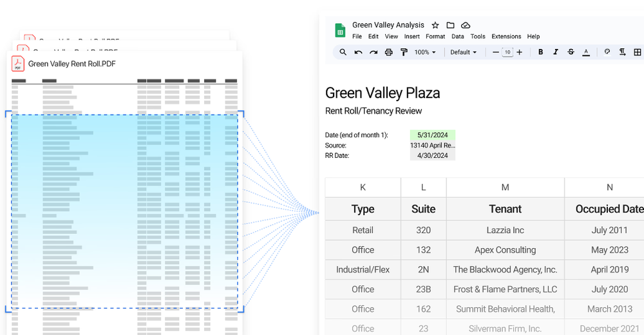Open the File menu

(x=357, y=37)
